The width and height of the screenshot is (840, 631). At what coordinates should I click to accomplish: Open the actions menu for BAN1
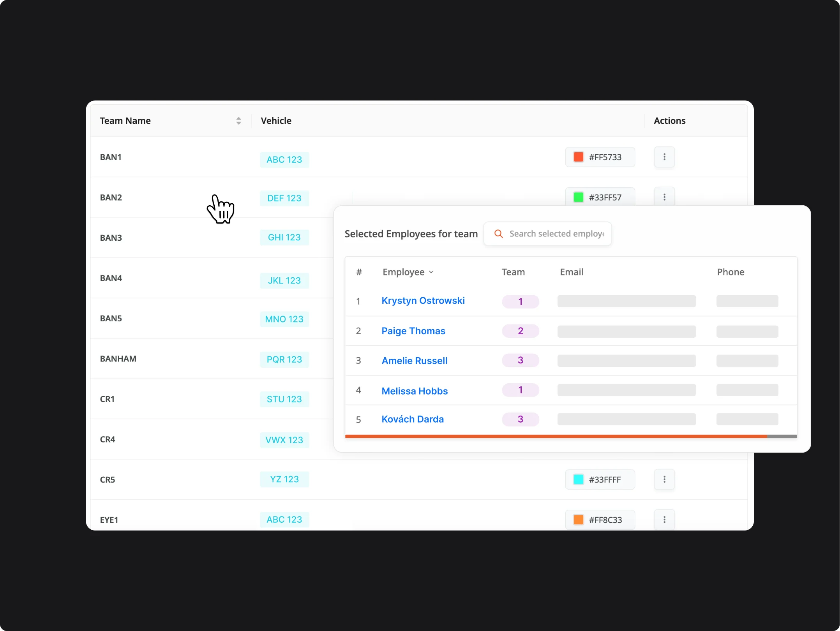pyautogui.click(x=664, y=157)
